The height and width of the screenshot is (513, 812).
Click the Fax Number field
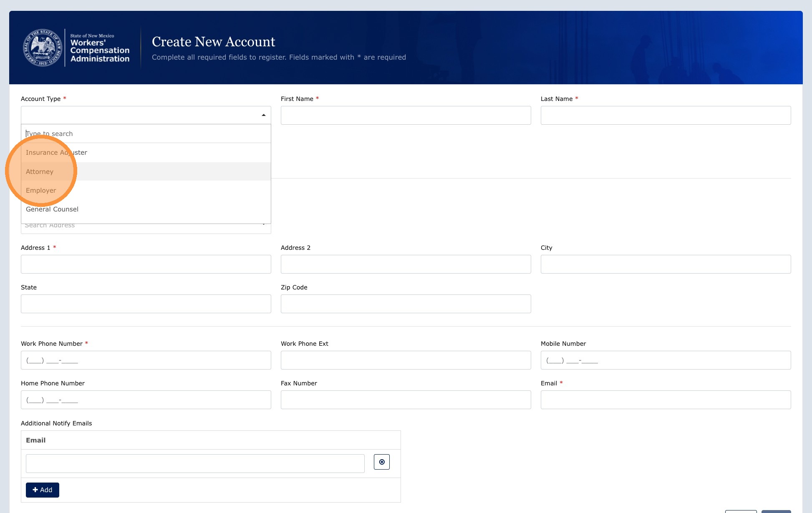pyautogui.click(x=406, y=400)
